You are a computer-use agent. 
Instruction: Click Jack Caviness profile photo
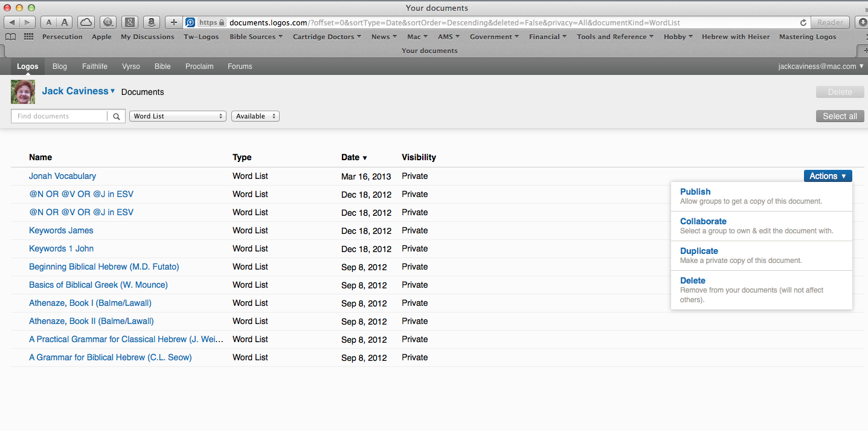pyautogui.click(x=23, y=92)
